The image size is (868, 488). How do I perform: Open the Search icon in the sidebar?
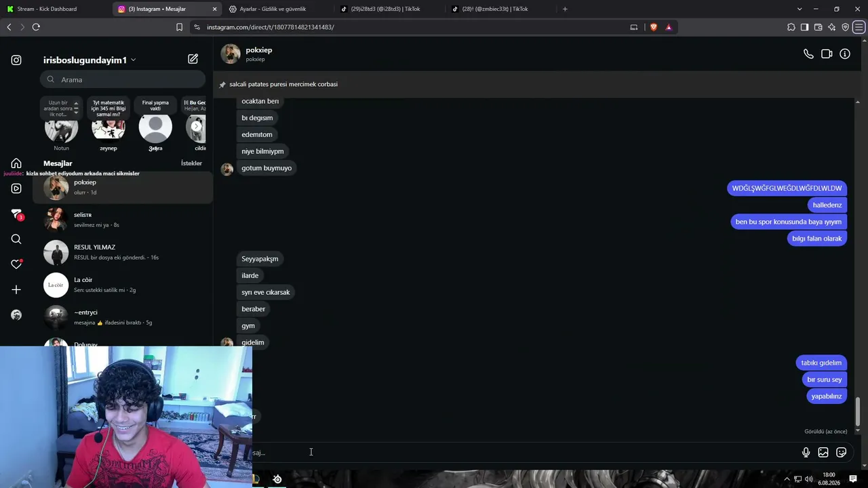(x=16, y=239)
